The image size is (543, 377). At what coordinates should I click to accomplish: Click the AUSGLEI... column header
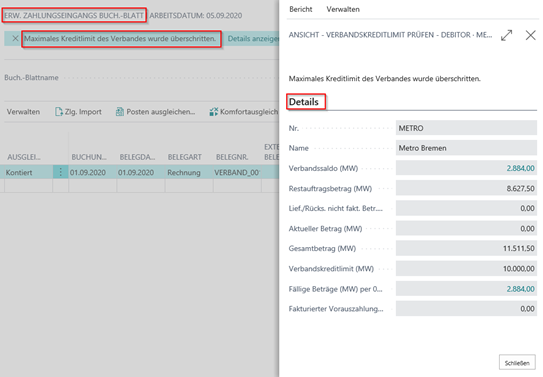(x=24, y=157)
